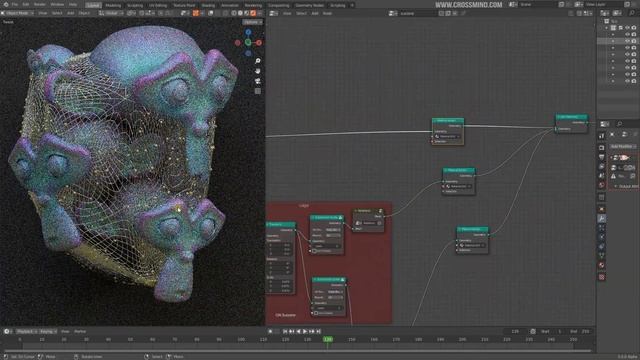Image resolution: width=640 pixels, height=360 pixels.
Task: Open the World properties tab
Action: click(602, 185)
